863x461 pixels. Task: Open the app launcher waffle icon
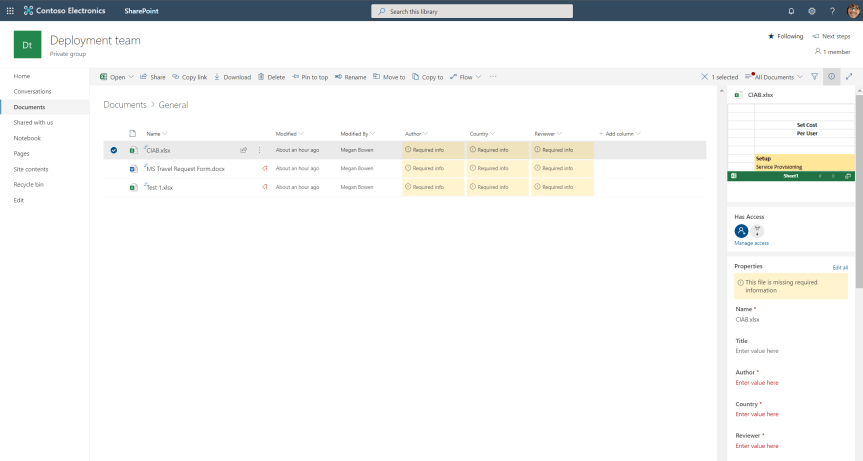pyautogui.click(x=10, y=11)
